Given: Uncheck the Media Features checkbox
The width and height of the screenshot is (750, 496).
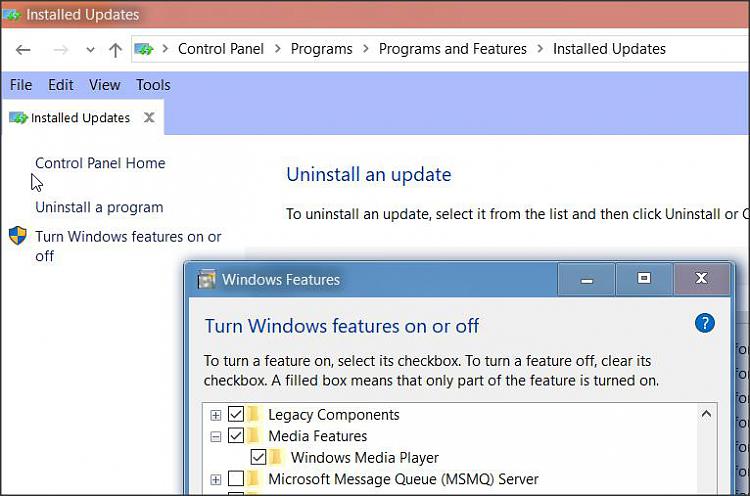Looking at the screenshot, I should click(x=236, y=436).
